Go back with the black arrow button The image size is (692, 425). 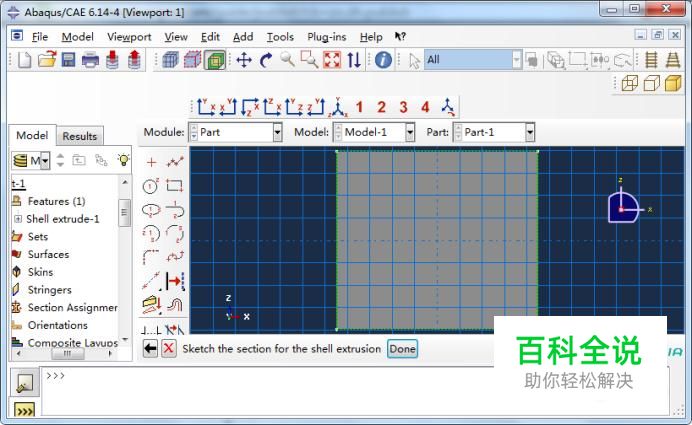(150, 349)
